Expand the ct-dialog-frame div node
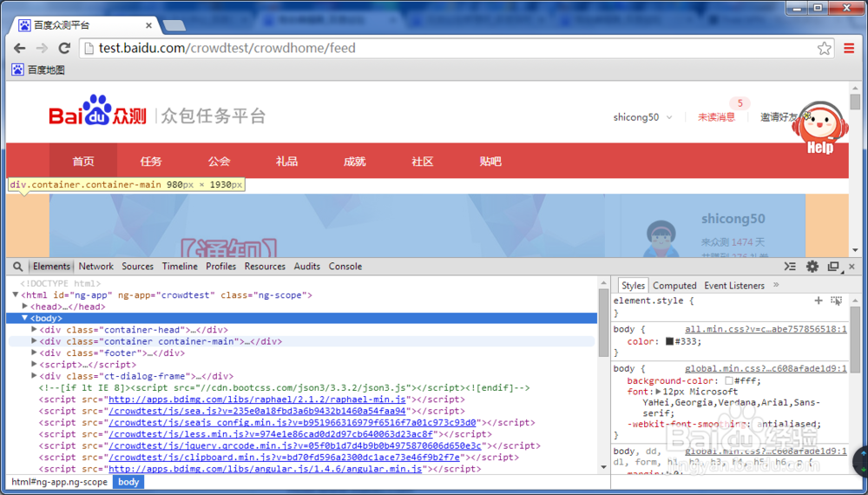This screenshot has width=868, height=495. pos(35,376)
